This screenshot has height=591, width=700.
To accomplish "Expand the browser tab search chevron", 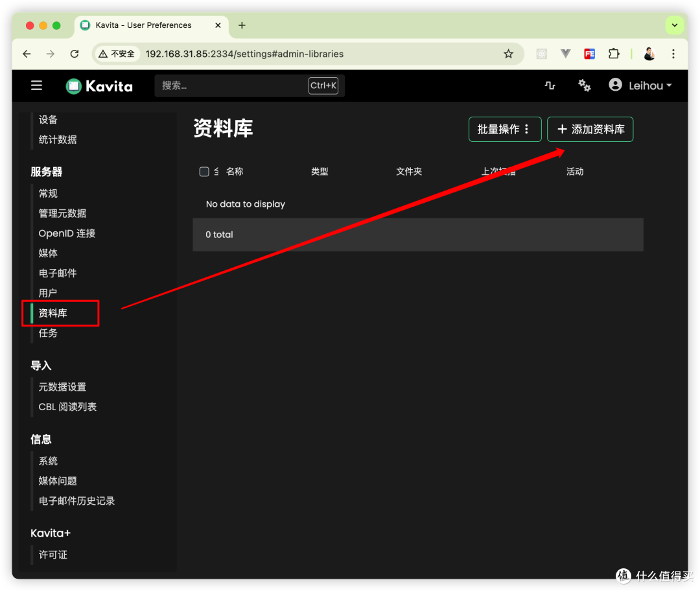I will coord(675,25).
